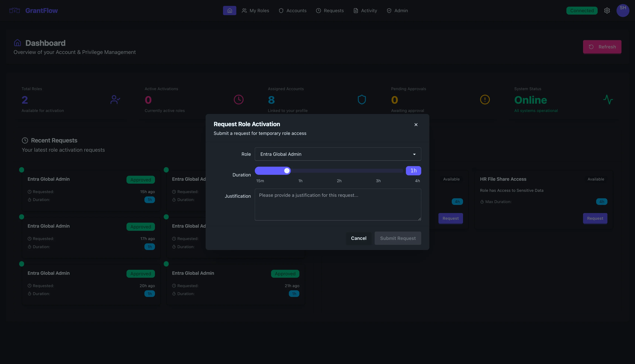Viewport: 635px width, 364px height.
Task: Click the clock icon beside Active Activations
Action: tap(238, 100)
